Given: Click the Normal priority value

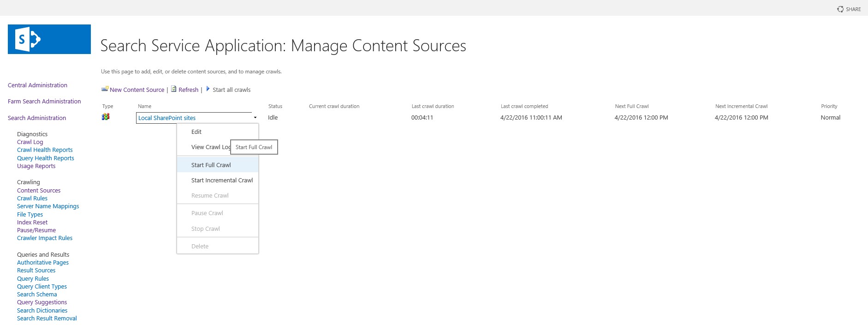Looking at the screenshot, I should pyautogui.click(x=830, y=118).
